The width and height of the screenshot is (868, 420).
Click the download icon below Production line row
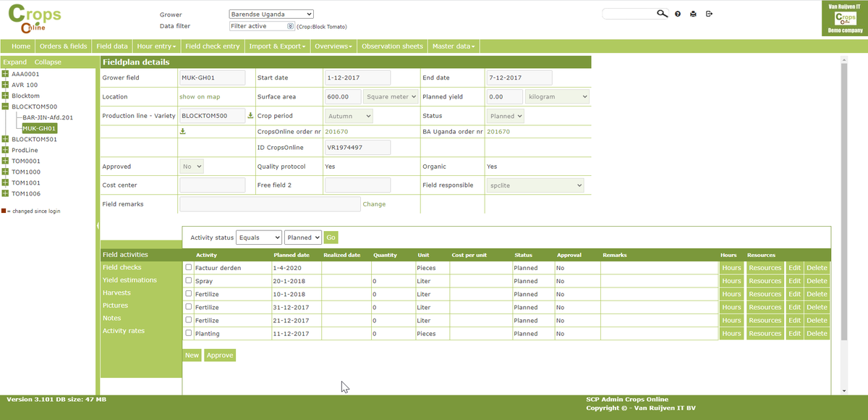coord(183,131)
